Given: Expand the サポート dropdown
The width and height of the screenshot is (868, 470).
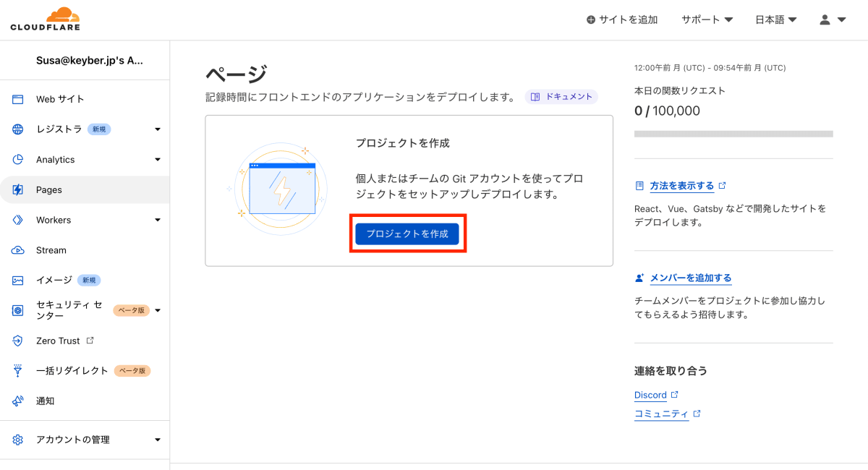Looking at the screenshot, I should point(707,20).
